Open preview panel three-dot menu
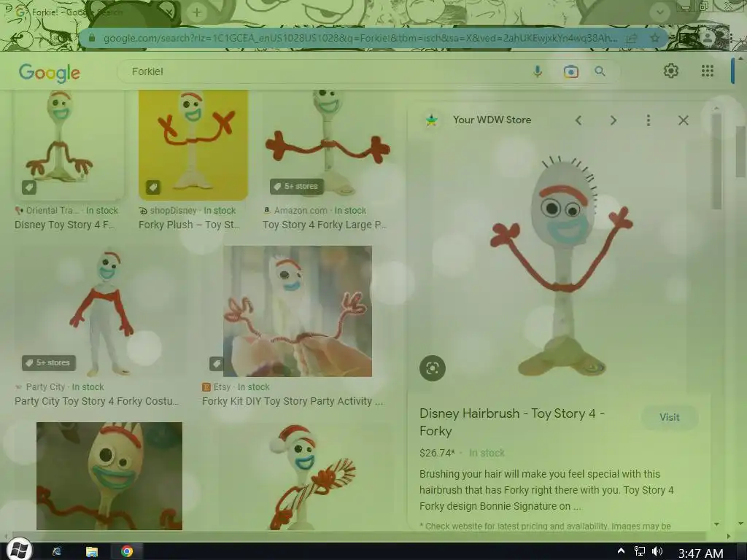Screen dimensions: 747x560 648,120
